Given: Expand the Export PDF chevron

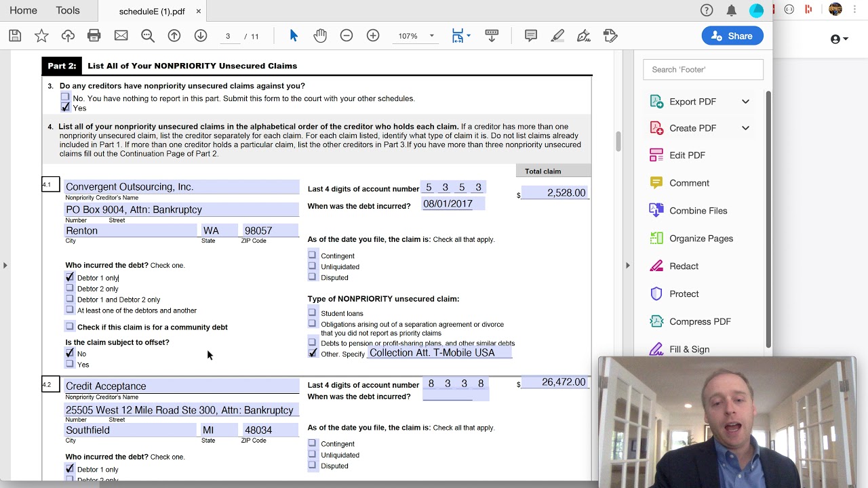Looking at the screenshot, I should tap(745, 102).
